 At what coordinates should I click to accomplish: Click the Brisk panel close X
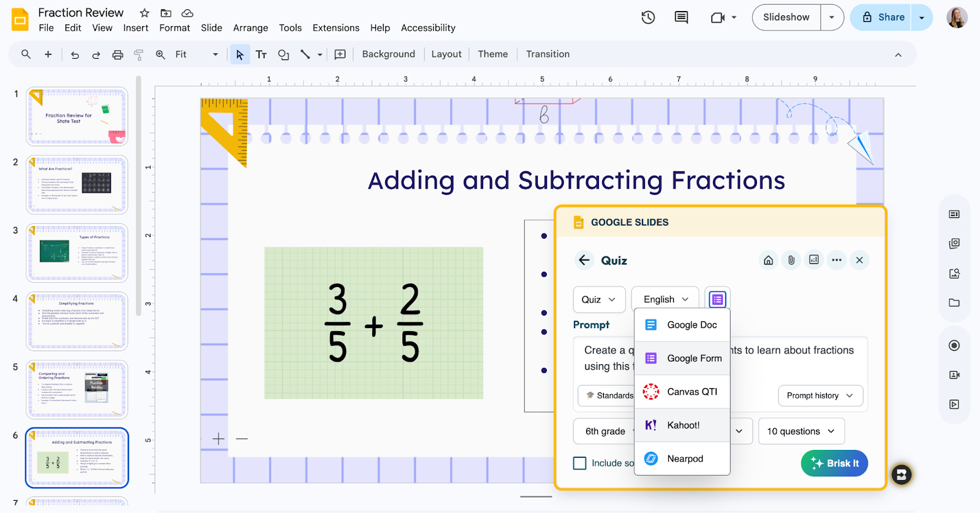point(859,260)
